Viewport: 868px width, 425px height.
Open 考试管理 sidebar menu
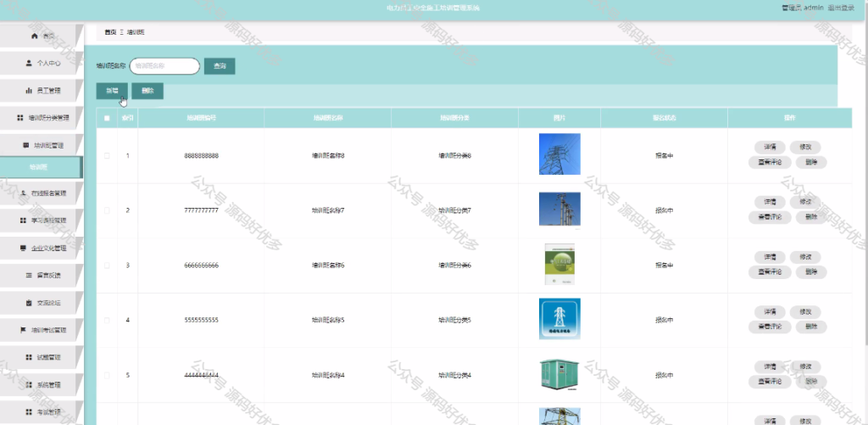[42, 411]
